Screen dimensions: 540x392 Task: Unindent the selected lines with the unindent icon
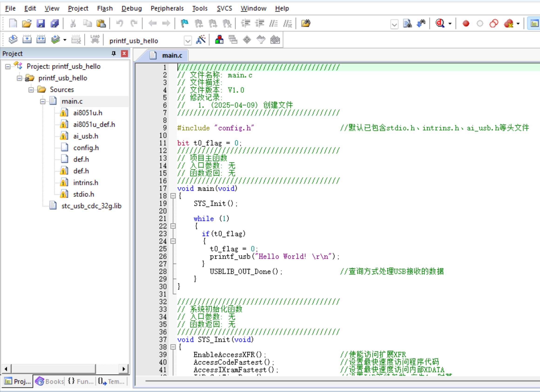259,23
